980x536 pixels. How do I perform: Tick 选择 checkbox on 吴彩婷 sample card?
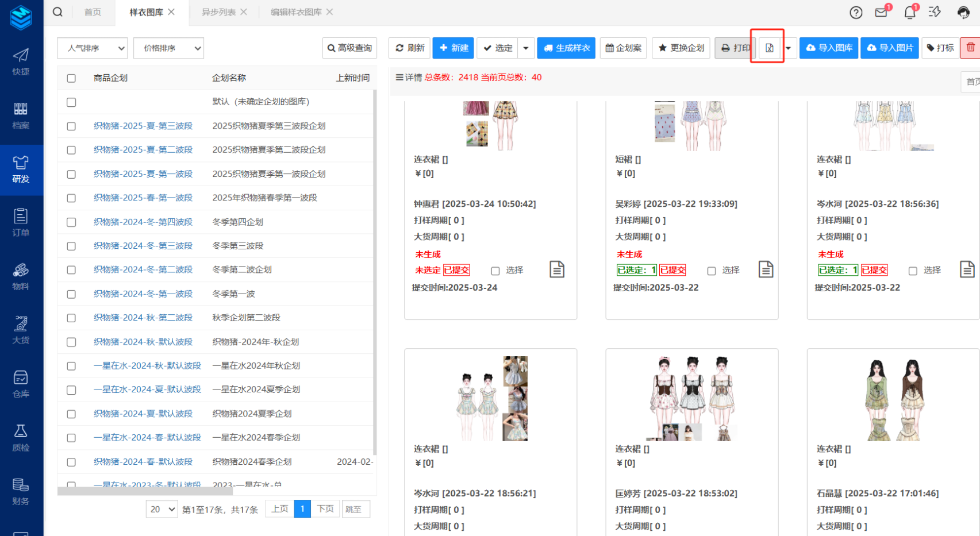pos(712,271)
